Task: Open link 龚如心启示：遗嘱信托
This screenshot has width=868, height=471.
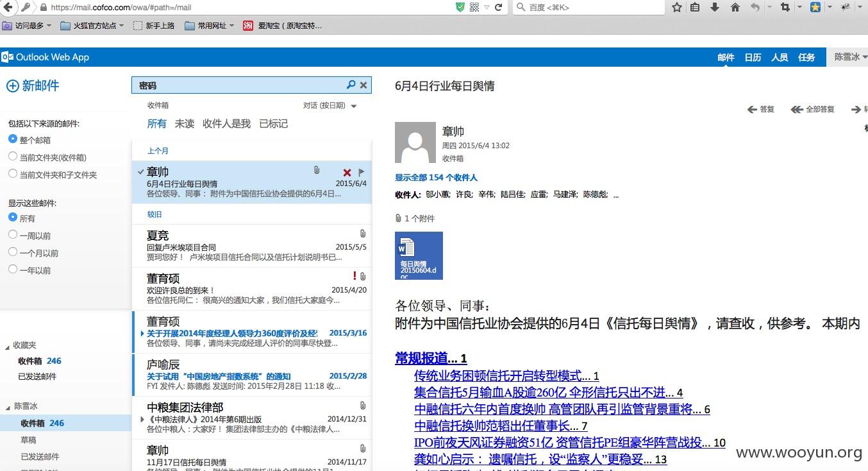Action: pos(540,459)
